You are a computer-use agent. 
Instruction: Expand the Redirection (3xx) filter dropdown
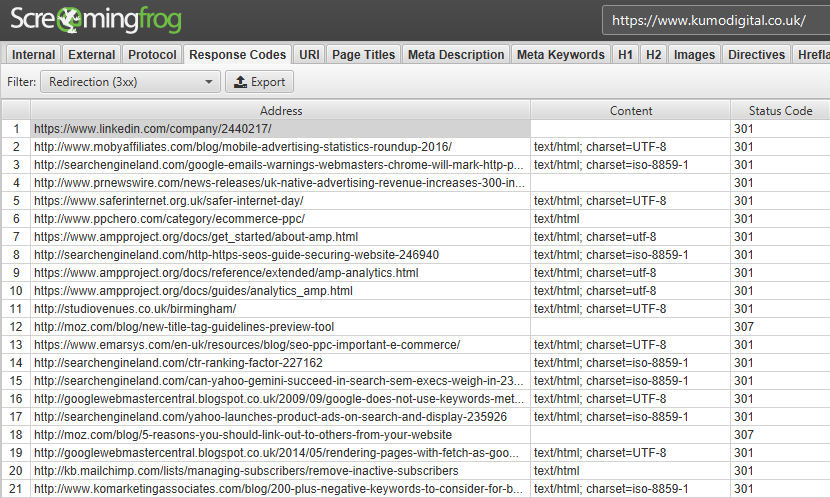pyautogui.click(x=130, y=82)
